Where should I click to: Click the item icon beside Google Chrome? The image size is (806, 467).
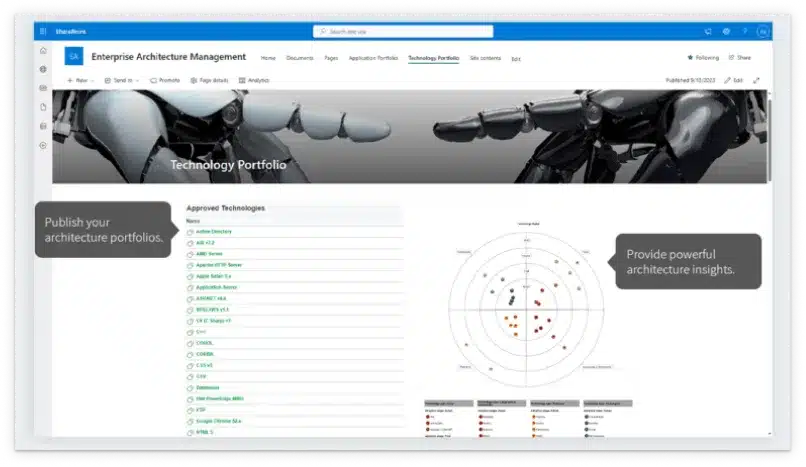(190, 422)
